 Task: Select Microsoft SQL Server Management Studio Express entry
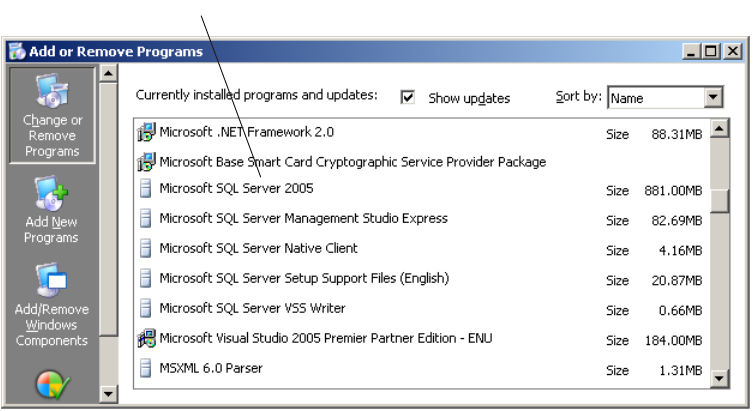[303, 219]
